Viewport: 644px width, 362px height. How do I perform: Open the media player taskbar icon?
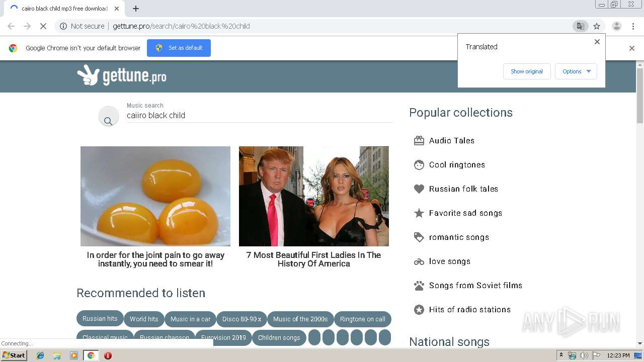point(73,355)
